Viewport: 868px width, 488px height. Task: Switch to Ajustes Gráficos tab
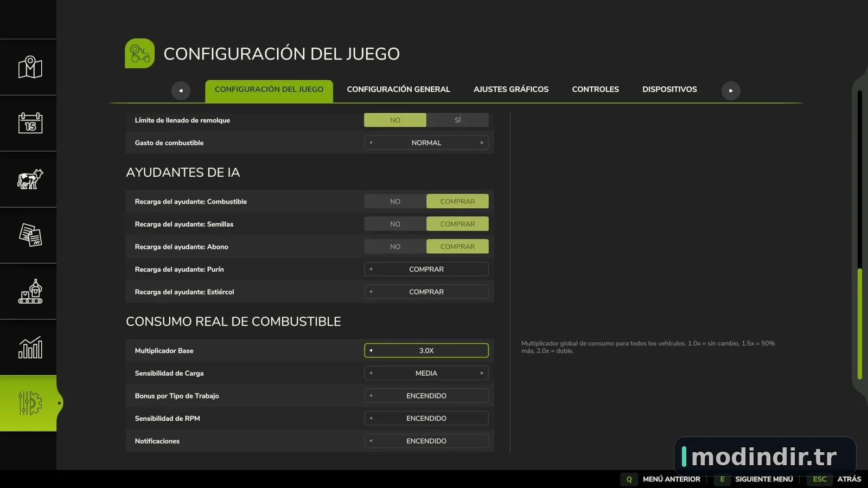point(511,89)
